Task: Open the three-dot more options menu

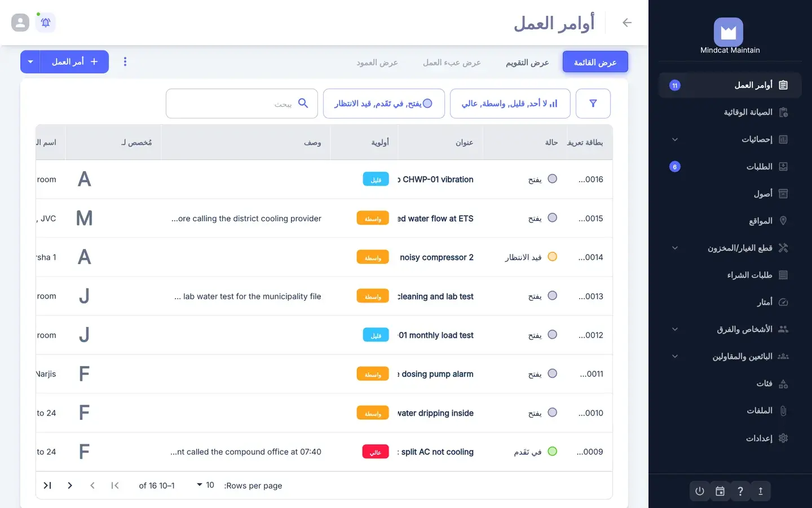Action: (125, 62)
